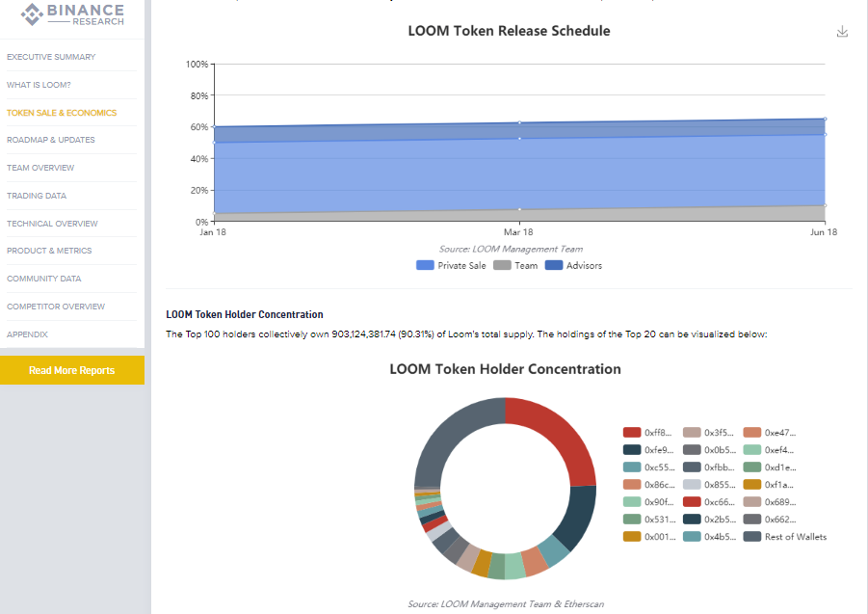Open the Executive Summary section
Image resolution: width=868 pixels, height=614 pixels.
tap(51, 57)
